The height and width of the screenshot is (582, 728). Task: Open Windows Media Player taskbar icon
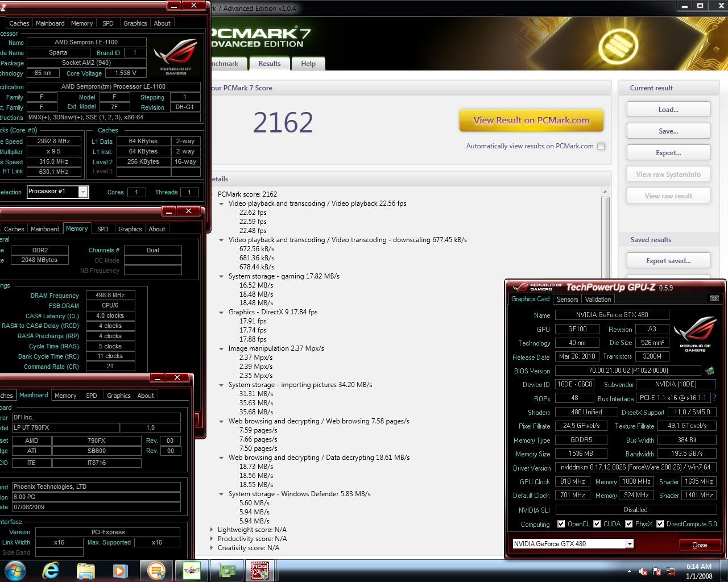coord(119,570)
